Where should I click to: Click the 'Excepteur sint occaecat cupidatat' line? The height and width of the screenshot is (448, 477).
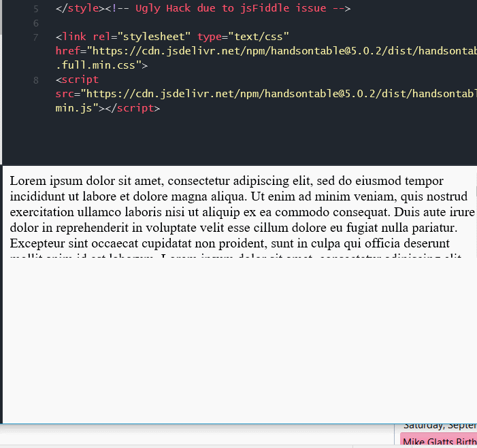point(230,243)
